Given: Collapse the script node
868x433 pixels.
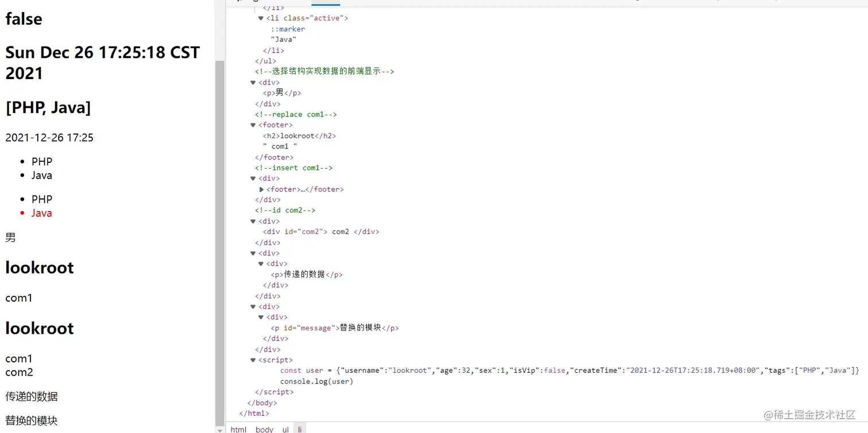Looking at the screenshot, I should pyautogui.click(x=253, y=360).
